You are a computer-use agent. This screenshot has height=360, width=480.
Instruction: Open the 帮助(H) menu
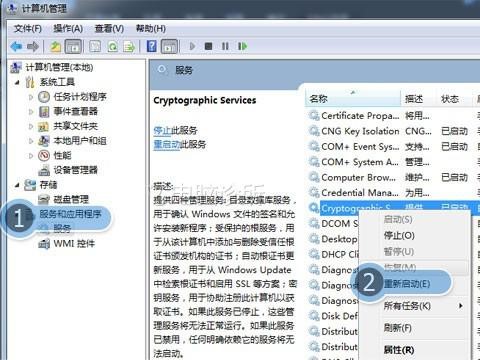point(151,29)
